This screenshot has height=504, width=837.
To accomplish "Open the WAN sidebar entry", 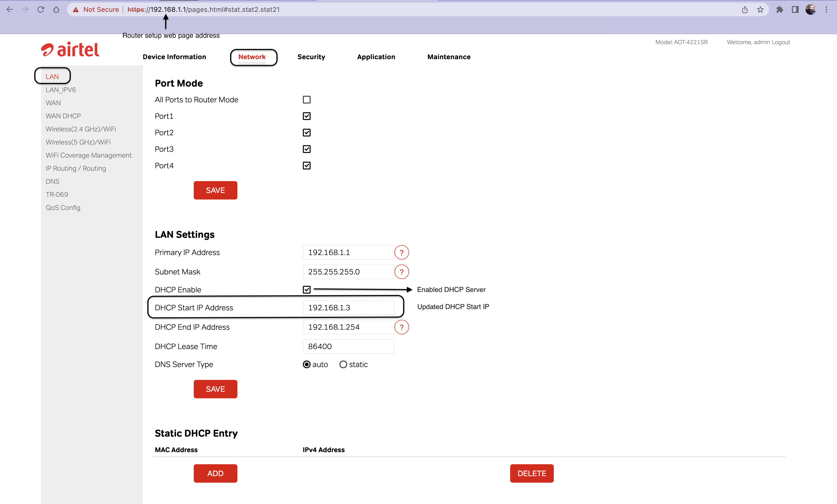I will tap(53, 103).
